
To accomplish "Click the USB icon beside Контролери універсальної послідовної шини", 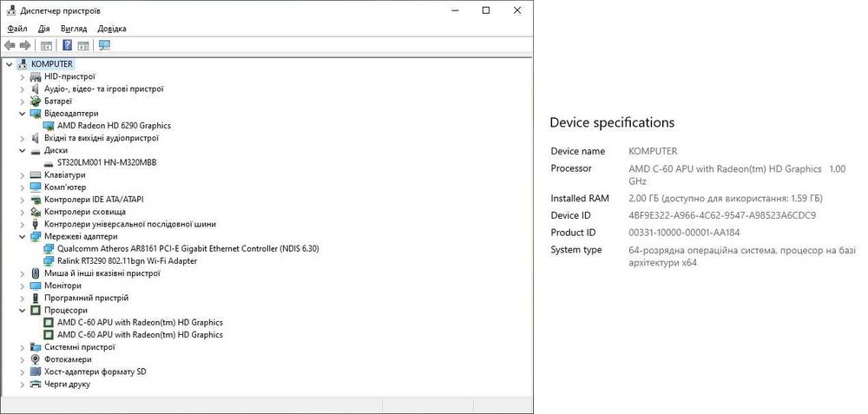I will [x=36, y=224].
